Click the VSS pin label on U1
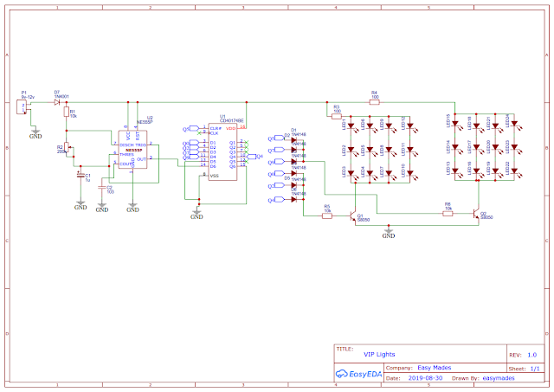 tap(215, 176)
